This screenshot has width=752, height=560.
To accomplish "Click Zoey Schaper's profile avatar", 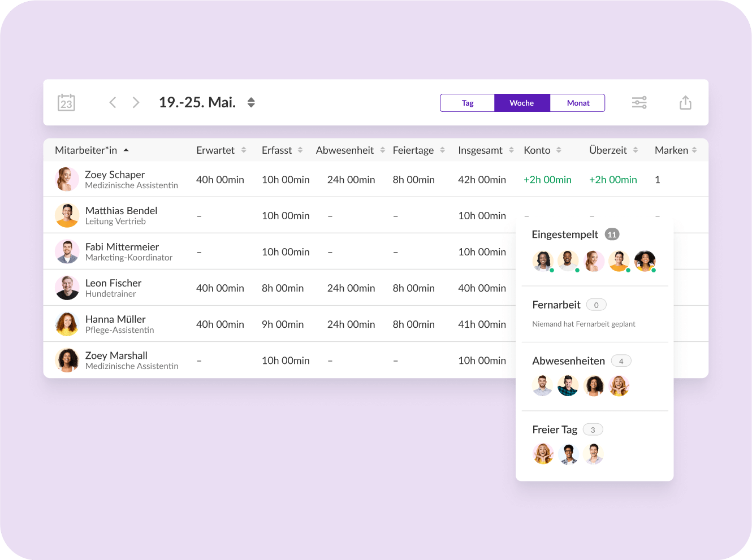I will [67, 179].
